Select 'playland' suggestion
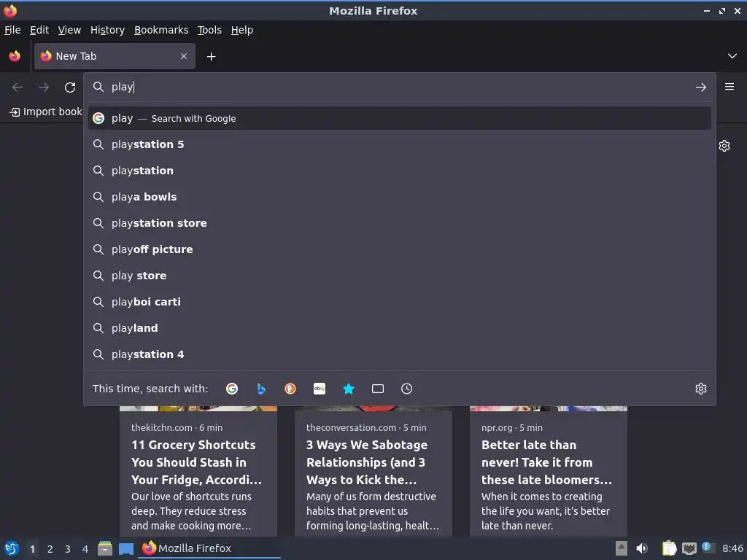This screenshot has width=747, height=560. (x=400, y=328)
